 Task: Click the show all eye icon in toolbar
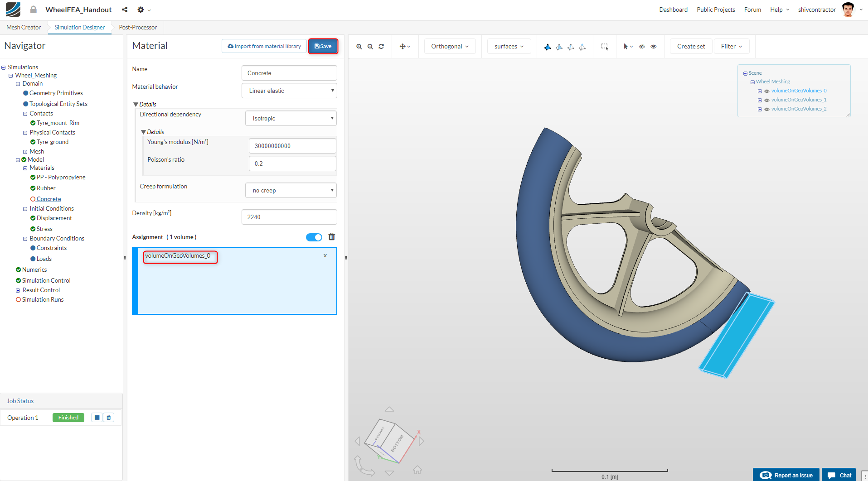click(653, 47)
